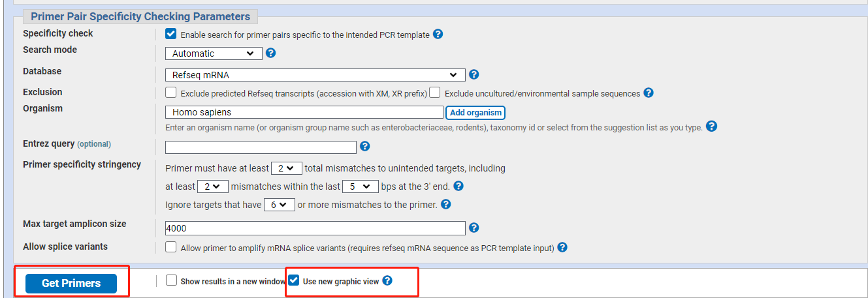
Task: Click help icon beside Database dropdown
Action: click(x=474, y=74)
